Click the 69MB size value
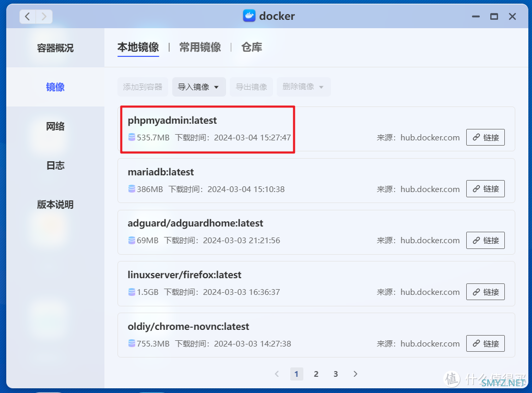Image resolution: width=532 pixels, height=393 pixels. coord(148,241)
